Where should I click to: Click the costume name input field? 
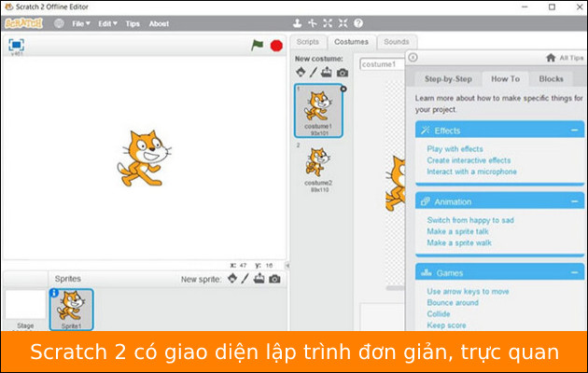383,64
